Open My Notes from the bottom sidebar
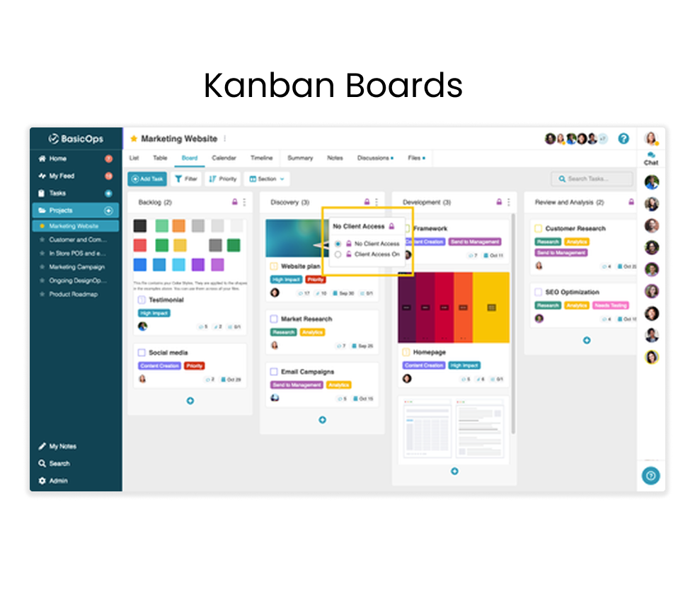 click(58, 446)
